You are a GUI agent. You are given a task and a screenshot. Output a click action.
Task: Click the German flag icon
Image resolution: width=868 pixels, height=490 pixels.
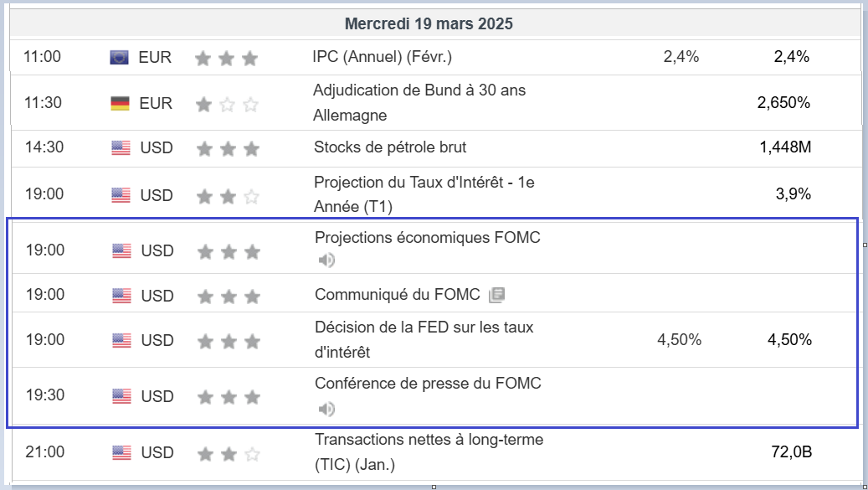[x=120, y=104]
